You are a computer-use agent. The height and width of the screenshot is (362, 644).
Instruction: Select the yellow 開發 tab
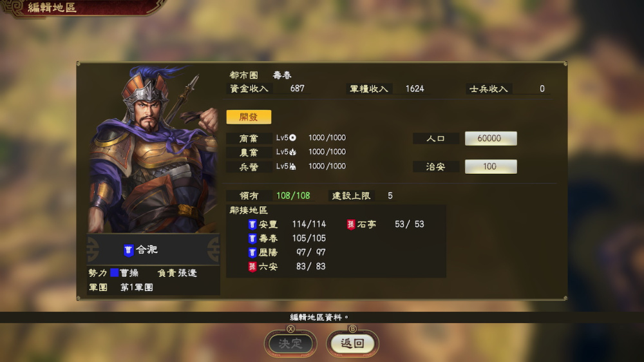249,117
